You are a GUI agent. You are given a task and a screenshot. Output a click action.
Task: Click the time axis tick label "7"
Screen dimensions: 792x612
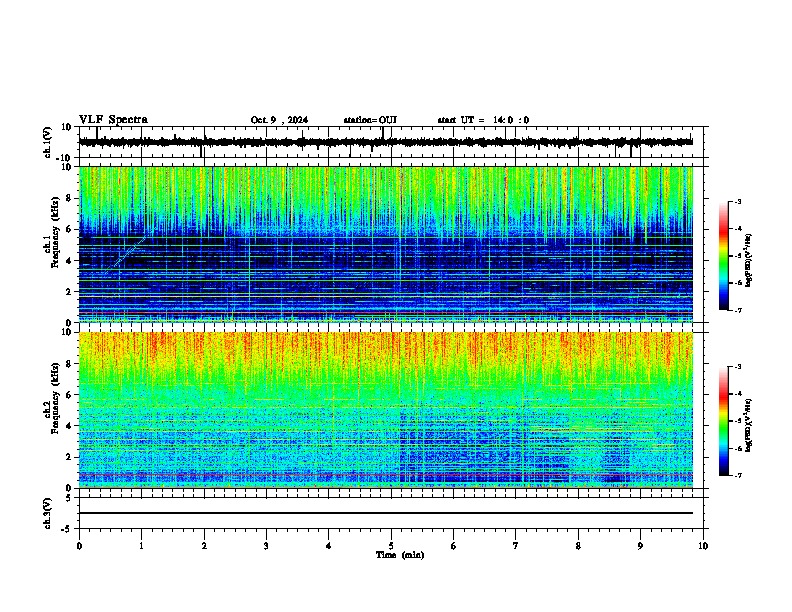tap(516, 546)
